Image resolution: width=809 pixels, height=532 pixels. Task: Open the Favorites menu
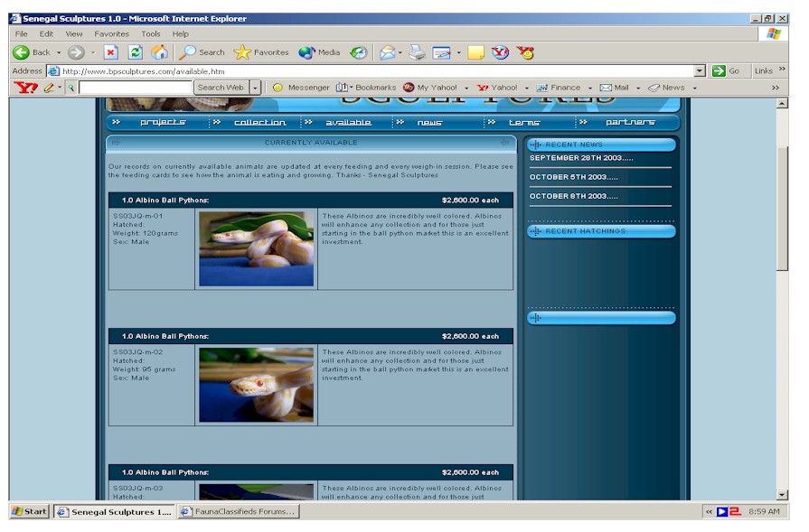111,34
